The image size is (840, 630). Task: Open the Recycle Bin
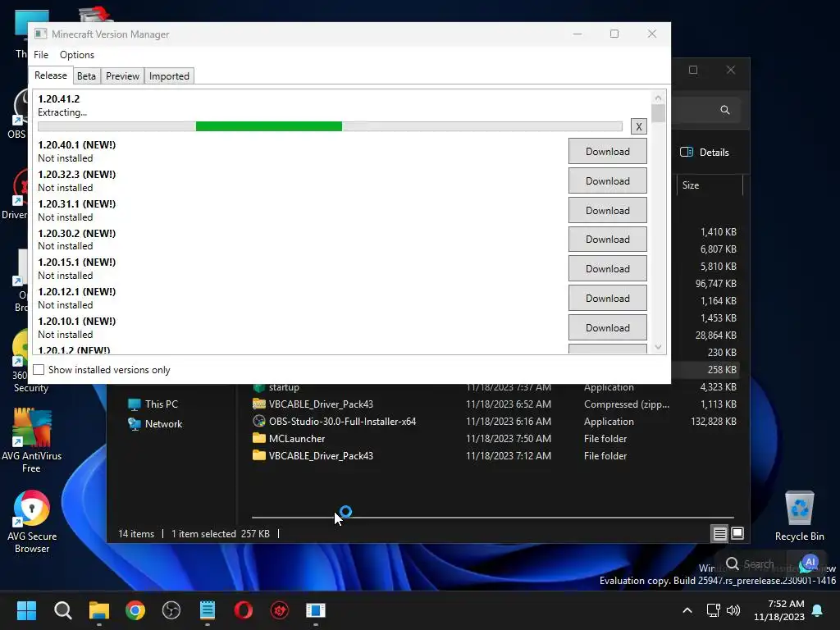(x=799, y=516)
